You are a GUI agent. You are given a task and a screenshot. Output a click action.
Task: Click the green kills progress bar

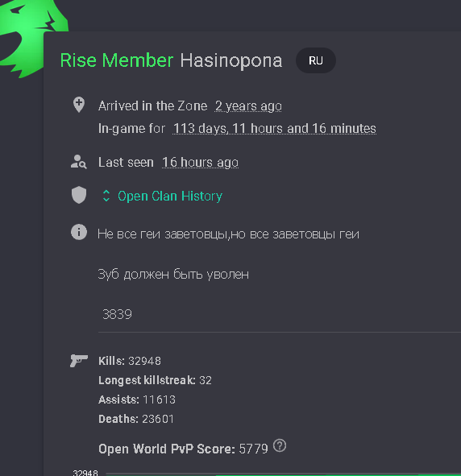(x=338, y=474)
